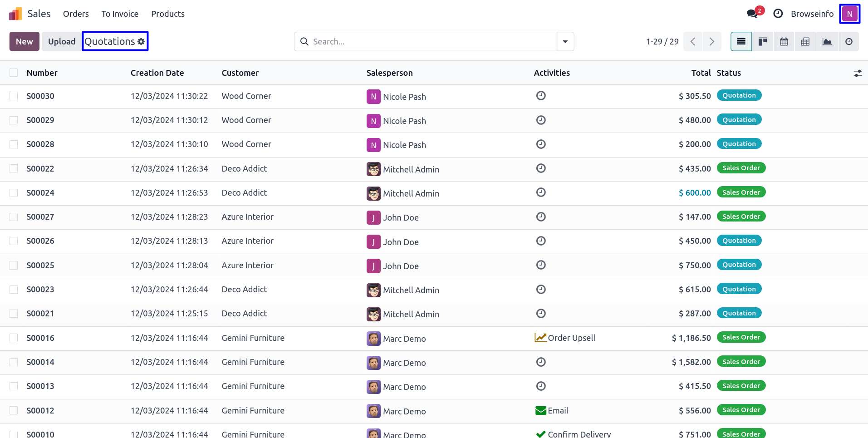Switch to Kanban view

click(x=762, y=42)
